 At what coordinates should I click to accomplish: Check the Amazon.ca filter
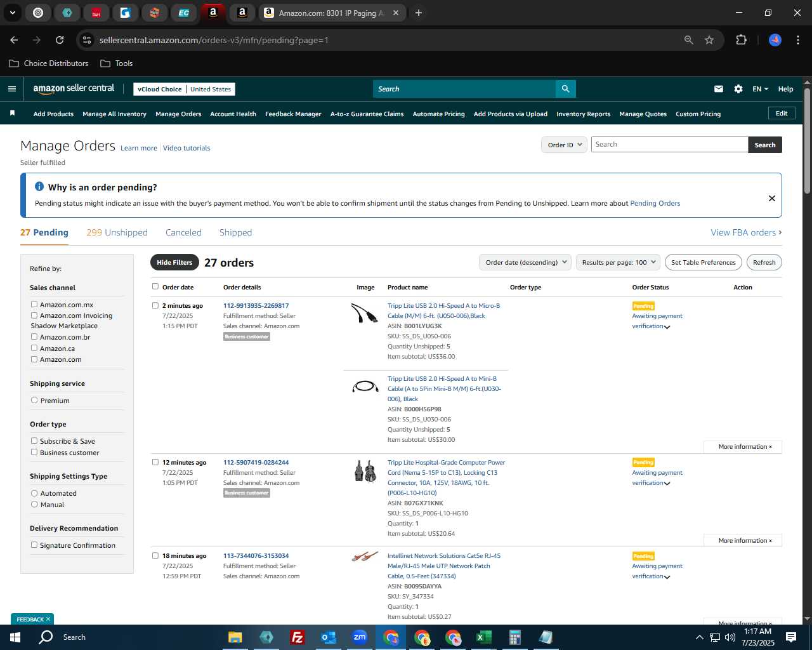34,348
